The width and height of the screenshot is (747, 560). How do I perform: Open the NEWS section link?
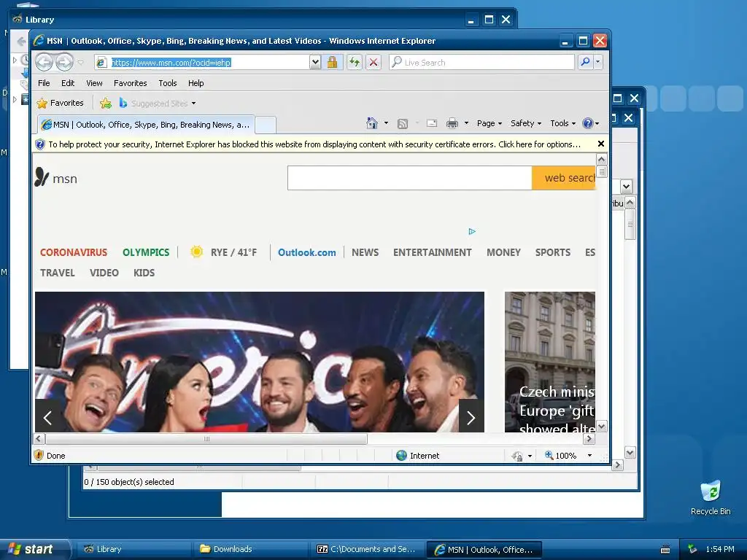[365, 252]
